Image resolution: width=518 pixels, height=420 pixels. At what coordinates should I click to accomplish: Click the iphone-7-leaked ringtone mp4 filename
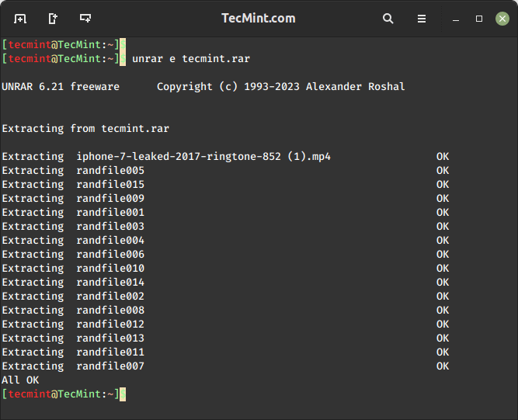coord(203,157)
